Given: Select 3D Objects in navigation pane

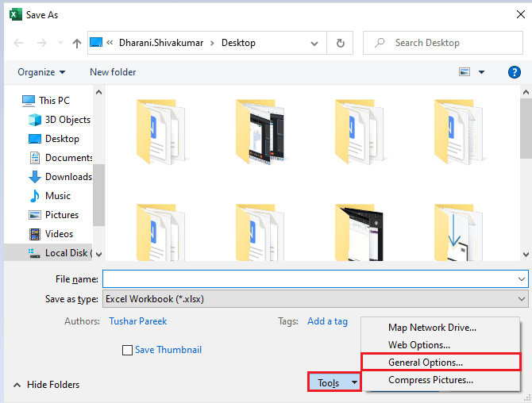Looking at the screenshot, I should click(x=60, y=120).
